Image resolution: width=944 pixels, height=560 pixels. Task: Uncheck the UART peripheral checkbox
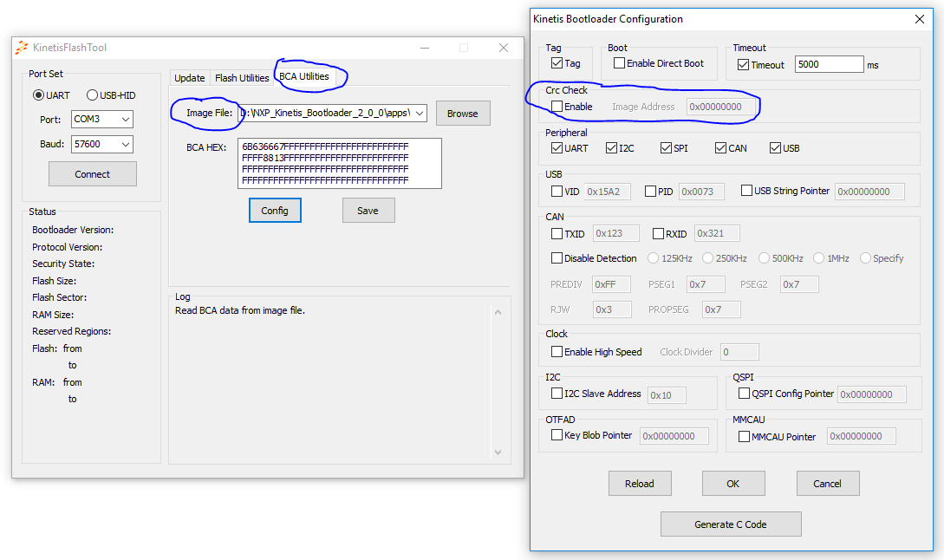click(557, 148)
